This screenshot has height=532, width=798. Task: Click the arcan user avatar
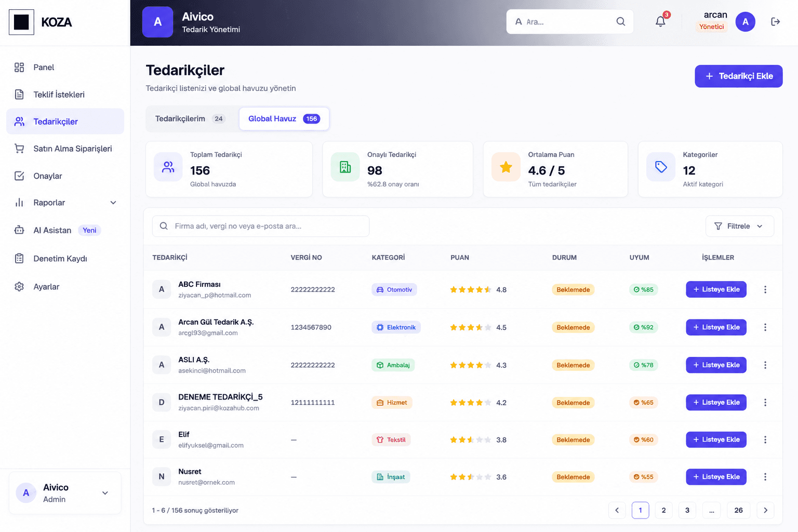[x=746, y=22]
